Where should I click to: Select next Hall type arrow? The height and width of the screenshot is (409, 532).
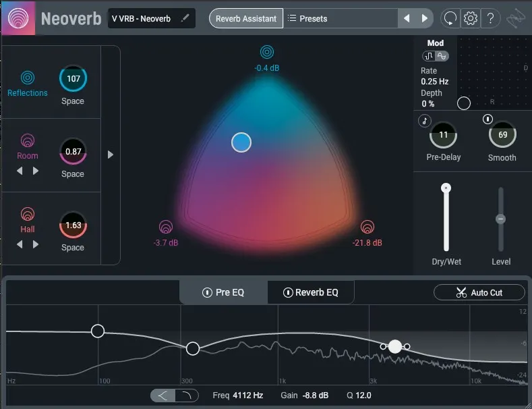click(x=36, y=244)
